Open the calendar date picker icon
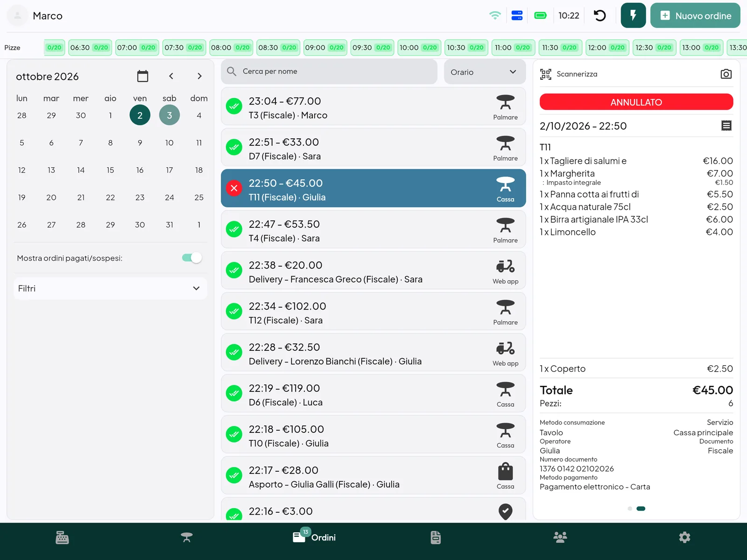Image resolution: width=747 pixels, height=560 pixels. [x=143, y=76]
